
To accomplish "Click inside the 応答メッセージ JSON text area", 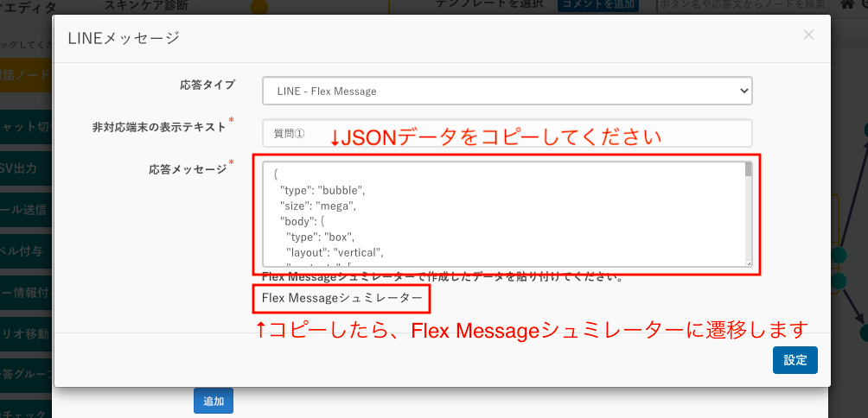I will [x=501, y=214].
